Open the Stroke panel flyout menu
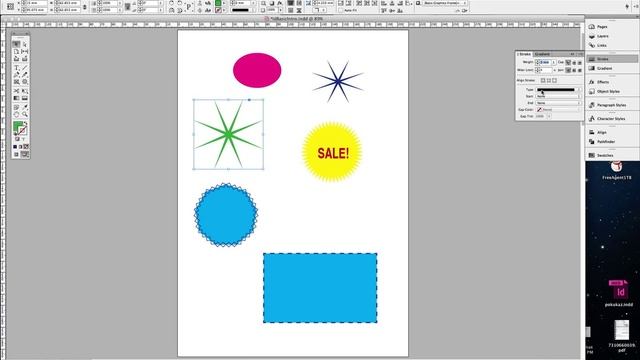640x360 pixels. (x=580, y=54)
